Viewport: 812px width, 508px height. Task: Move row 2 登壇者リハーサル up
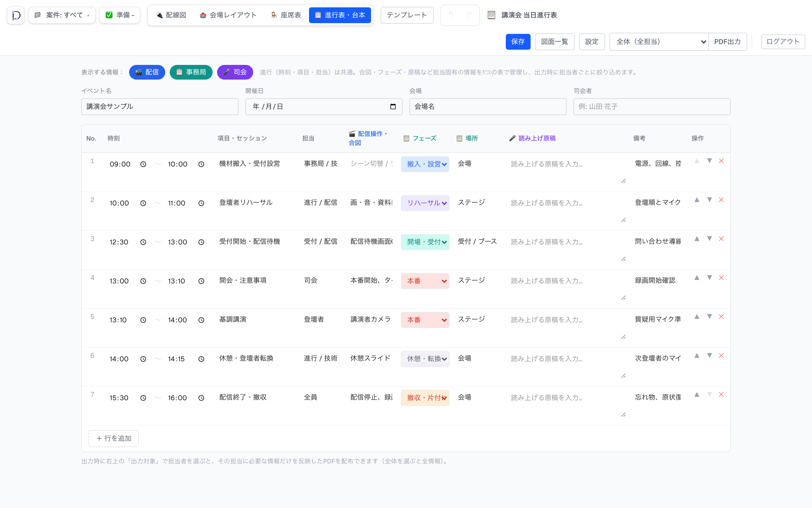point(697,200)
